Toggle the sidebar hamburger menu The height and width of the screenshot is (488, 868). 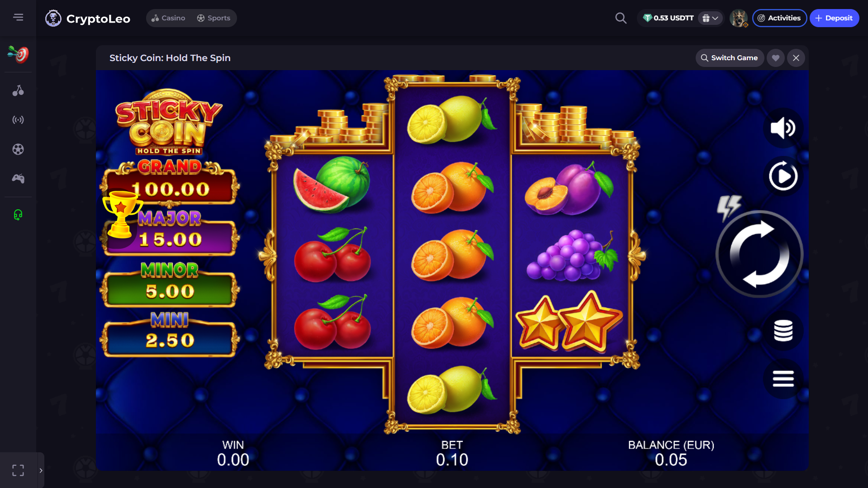coord(18,17)
